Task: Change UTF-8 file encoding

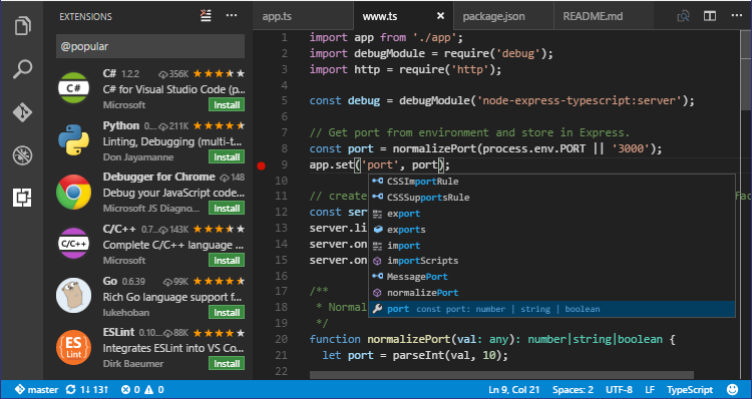Action: [x=619, y=389]
